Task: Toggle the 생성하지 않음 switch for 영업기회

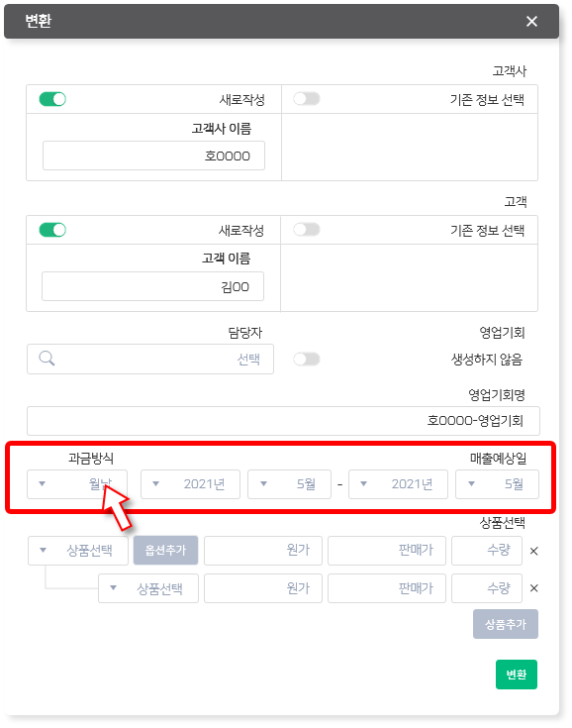Action: 307,359
